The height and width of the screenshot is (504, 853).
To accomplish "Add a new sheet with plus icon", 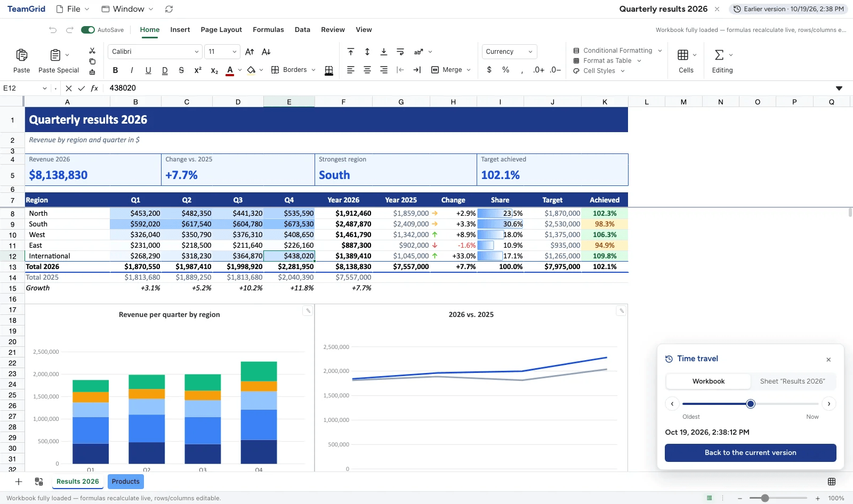I will (19, 482).
